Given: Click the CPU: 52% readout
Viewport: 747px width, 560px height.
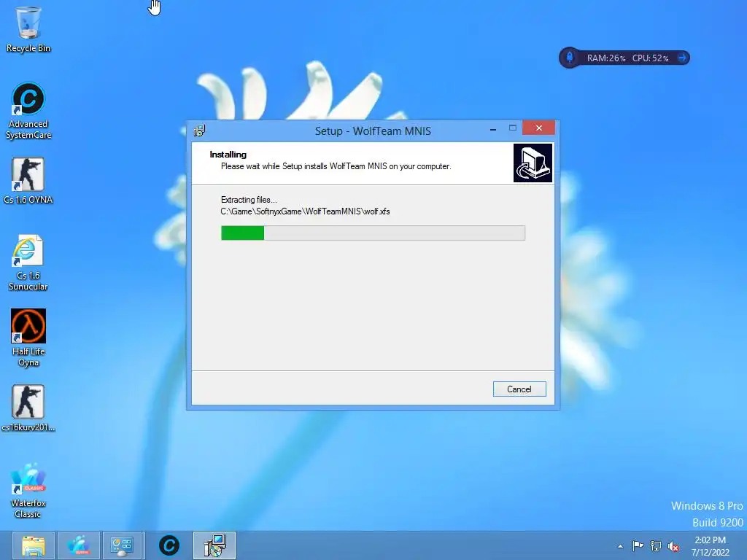Looking at the screenshot, I should pos(650,58).
